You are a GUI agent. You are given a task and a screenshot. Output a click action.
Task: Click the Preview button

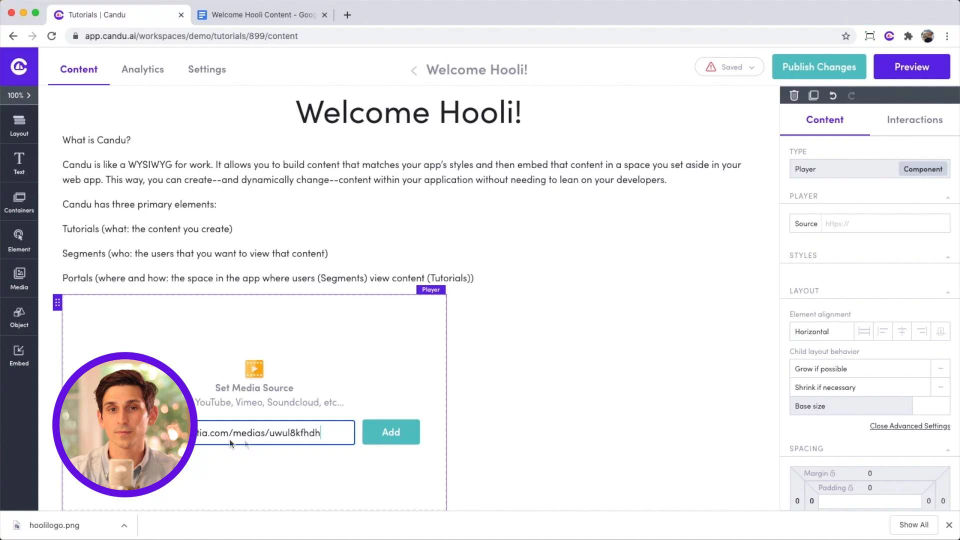point(912,67)
